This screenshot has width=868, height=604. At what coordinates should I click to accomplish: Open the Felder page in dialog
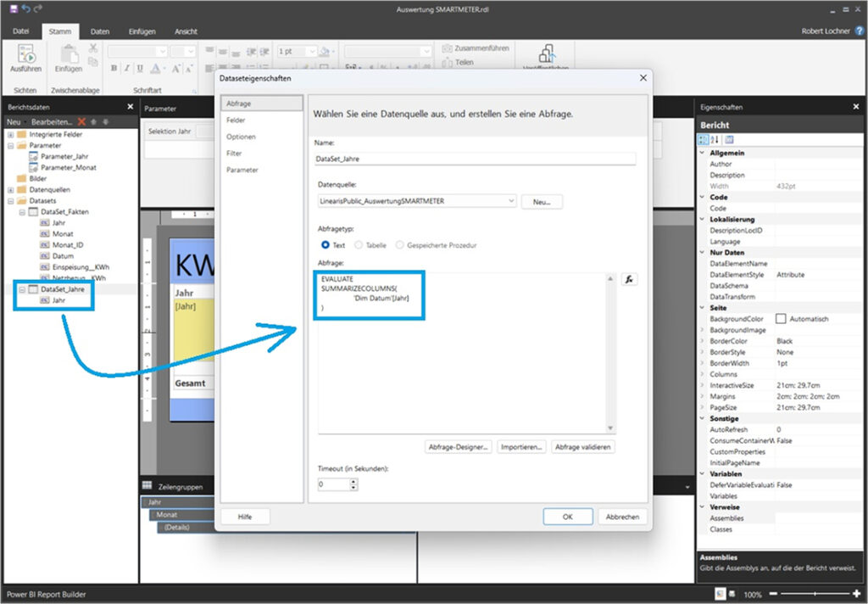click(x=236, y=120)
